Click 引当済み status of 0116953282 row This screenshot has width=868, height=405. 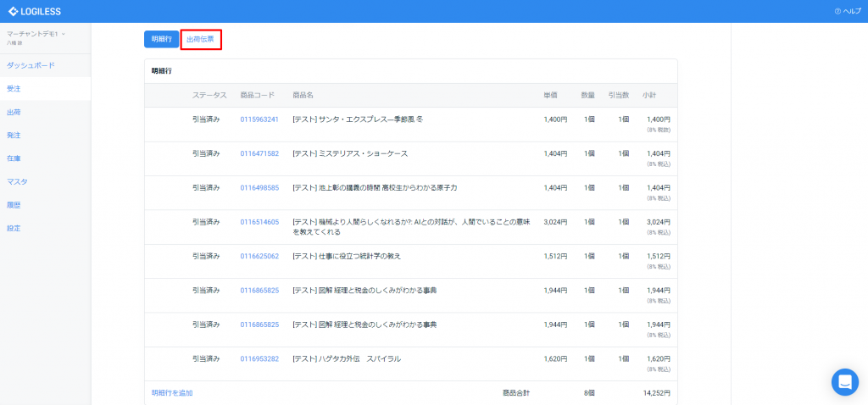[x=206, y=359]
